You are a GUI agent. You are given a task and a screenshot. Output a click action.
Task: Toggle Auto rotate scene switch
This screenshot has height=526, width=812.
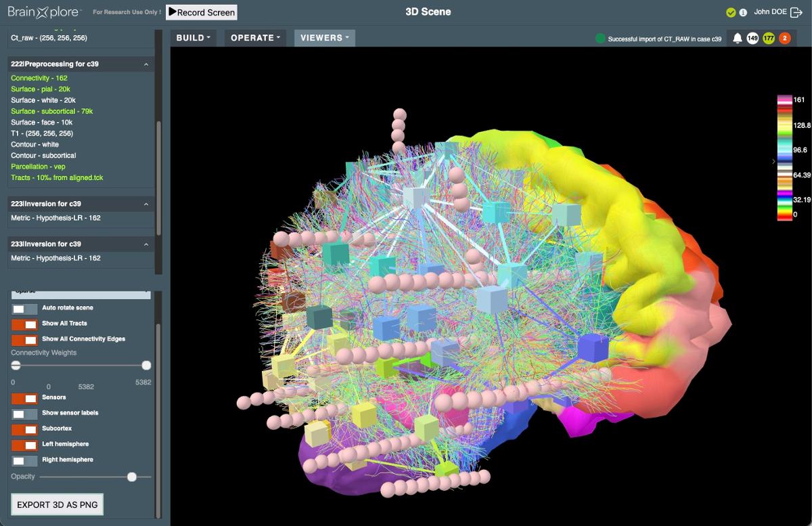(x=24, y=309)
